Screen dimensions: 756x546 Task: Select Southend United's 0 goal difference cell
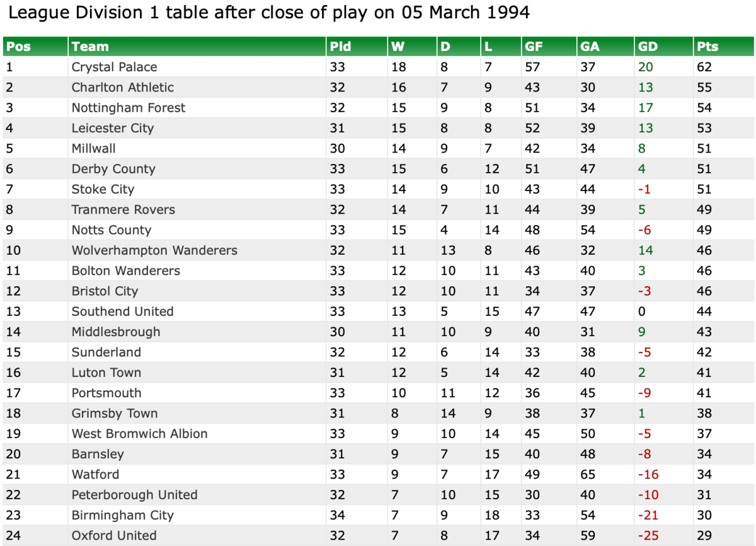pos(642,311)
